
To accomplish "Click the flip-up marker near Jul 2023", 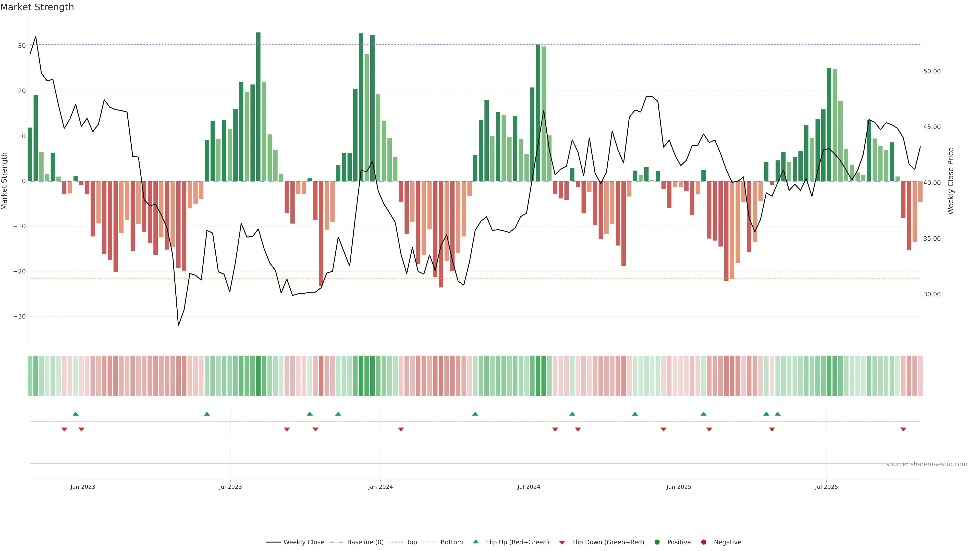I will coord(207,414).
